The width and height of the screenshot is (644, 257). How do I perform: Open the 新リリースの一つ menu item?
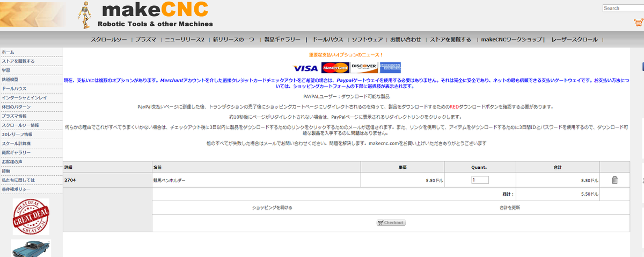pyautogui.click(x=233, y=39)
